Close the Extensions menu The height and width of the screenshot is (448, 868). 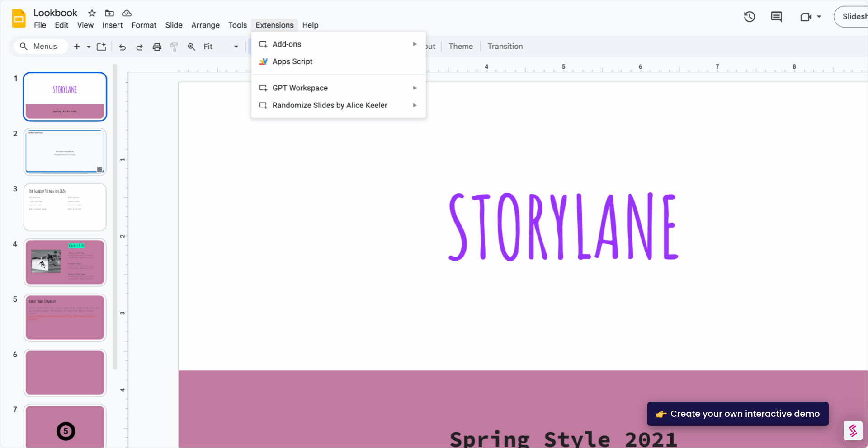point(274,25)
